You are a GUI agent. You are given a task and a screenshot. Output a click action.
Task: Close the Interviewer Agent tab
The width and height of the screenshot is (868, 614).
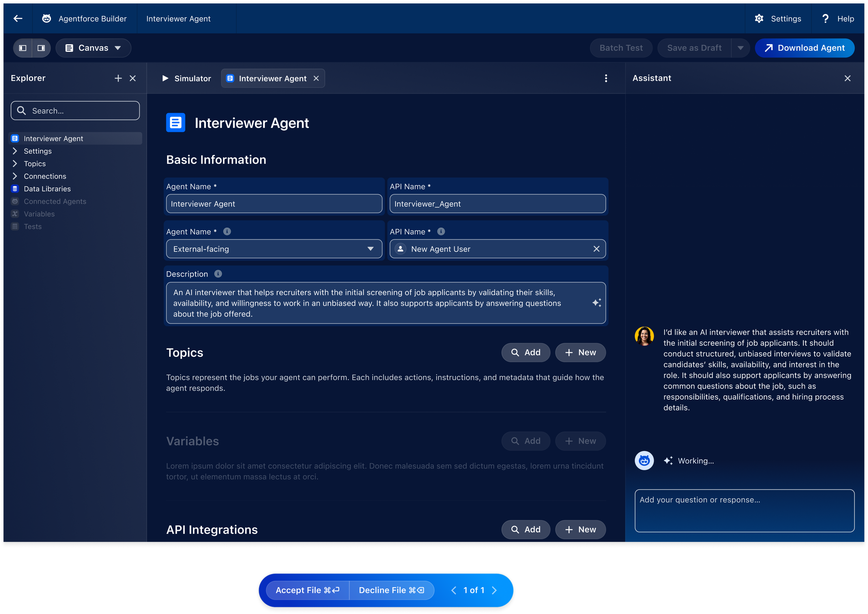pos(316,78)
